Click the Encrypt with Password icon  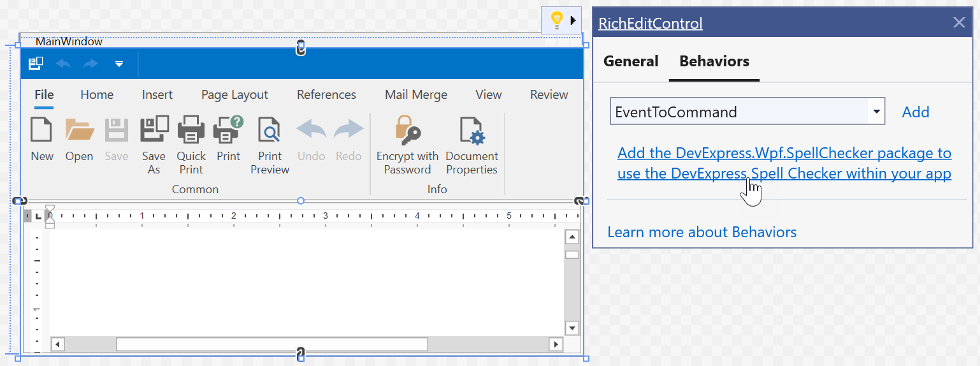[407, 129]
